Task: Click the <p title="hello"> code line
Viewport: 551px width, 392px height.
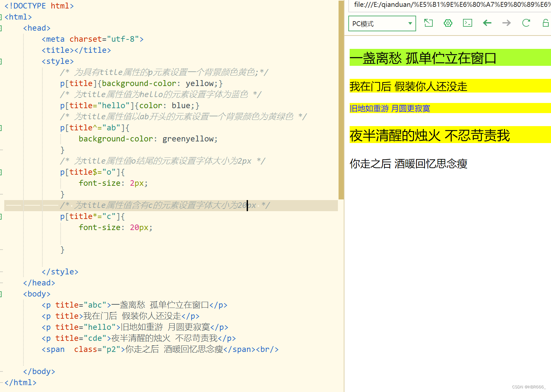Action: [x=135, y=327]
